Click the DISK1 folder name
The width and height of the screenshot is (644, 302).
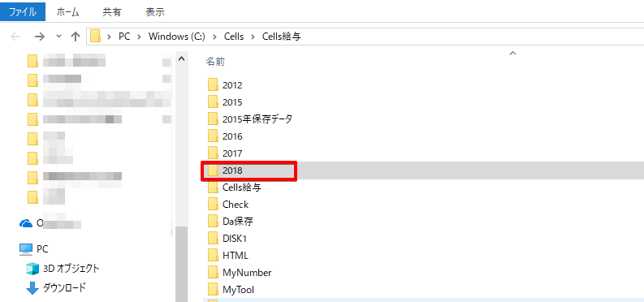click(235, 239)
